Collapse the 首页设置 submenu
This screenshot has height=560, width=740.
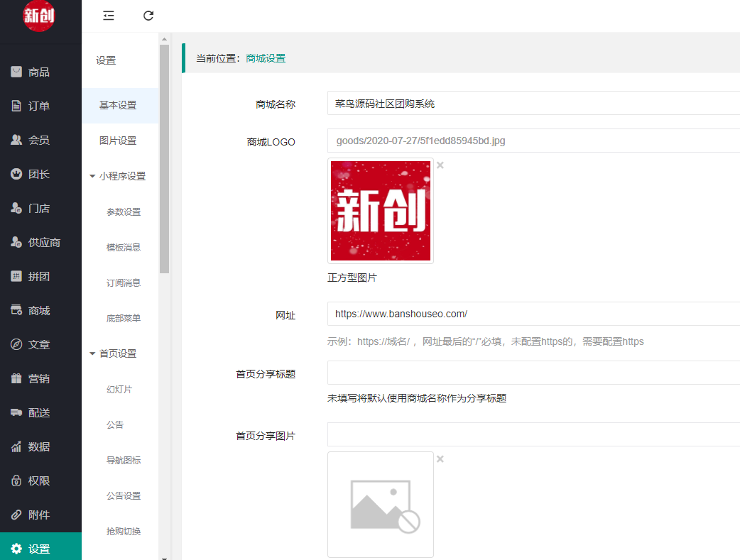tap(92, 353)
